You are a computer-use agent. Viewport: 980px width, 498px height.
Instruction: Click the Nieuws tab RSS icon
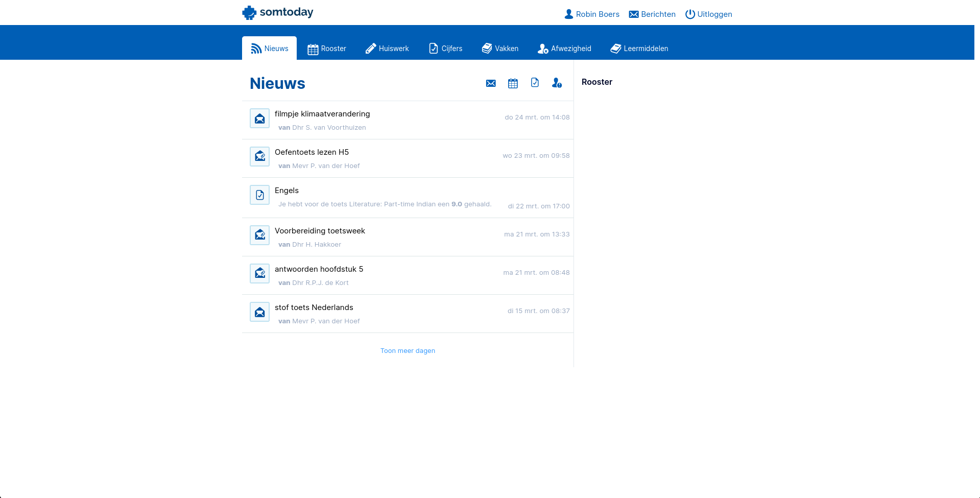pyautogui.click(x=256, y=49)
